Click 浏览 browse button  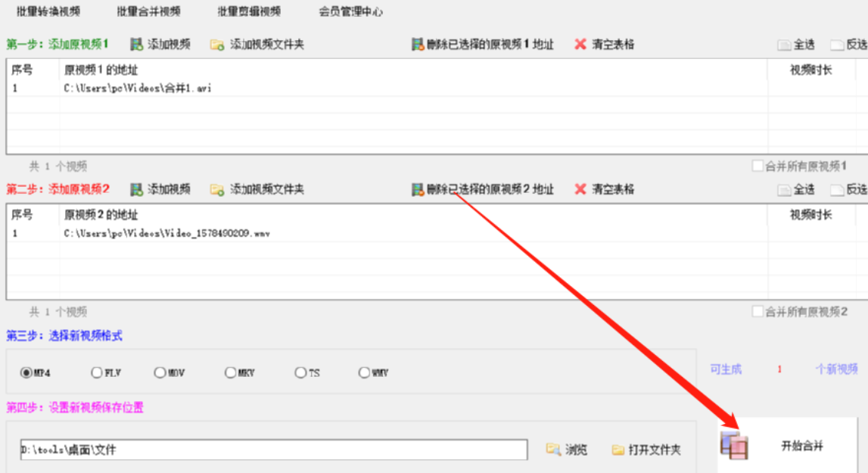[x=566, y=450]
